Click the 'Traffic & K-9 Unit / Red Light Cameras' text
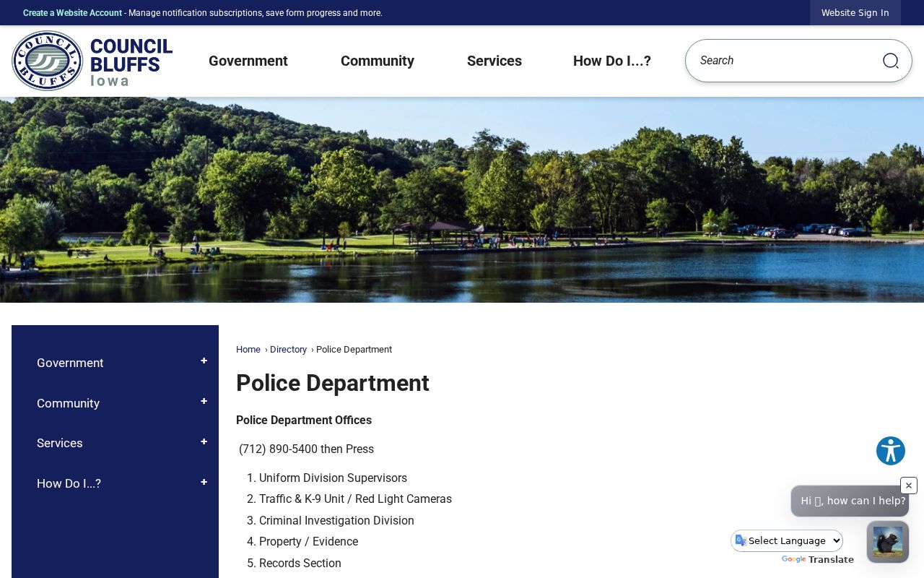 [355, 499]
